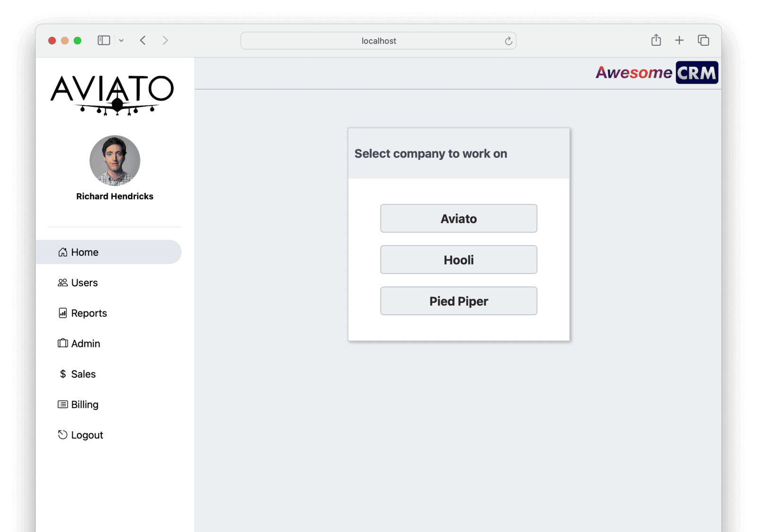Open the browser Share icon
This screenshot has width=757, height=532.
click(x=656, y=40)
